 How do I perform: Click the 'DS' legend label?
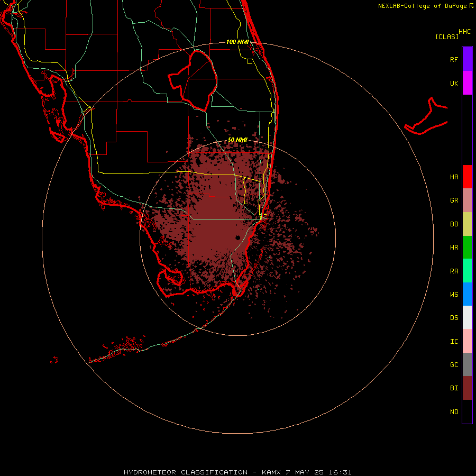pos(454,318)
